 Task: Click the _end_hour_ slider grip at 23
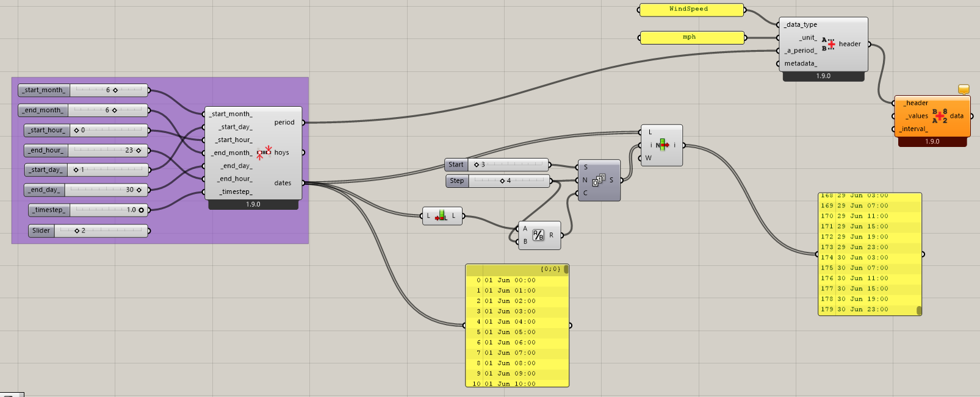click(139, 150)
